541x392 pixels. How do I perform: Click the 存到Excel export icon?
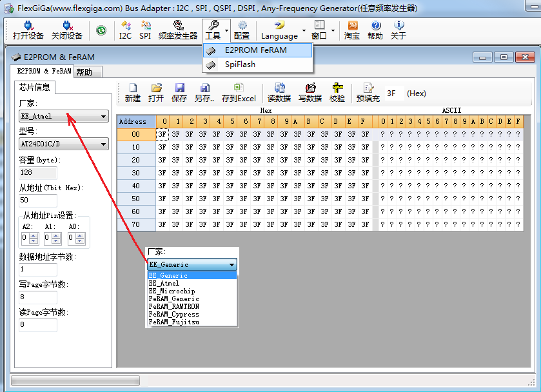click(239, 93)
